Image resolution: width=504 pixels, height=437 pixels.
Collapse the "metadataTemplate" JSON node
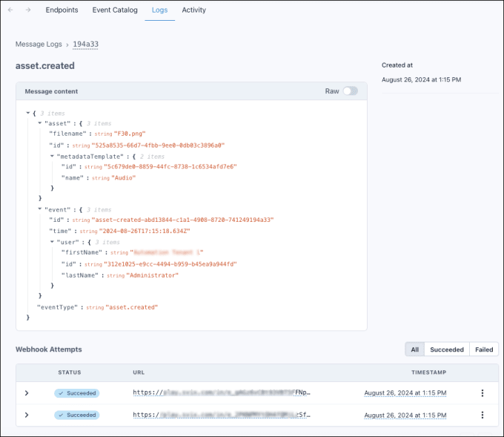pyautogui.click(x=52, y=157)
